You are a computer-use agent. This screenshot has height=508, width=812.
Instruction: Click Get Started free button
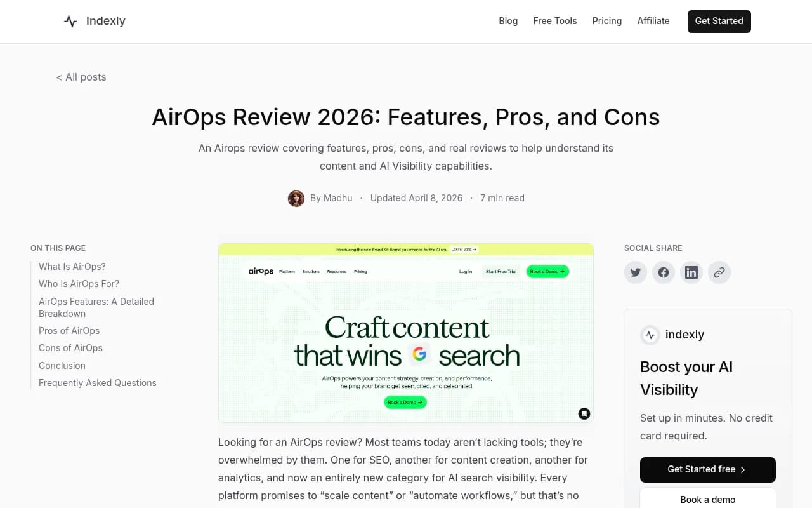(x=708, y=470)
